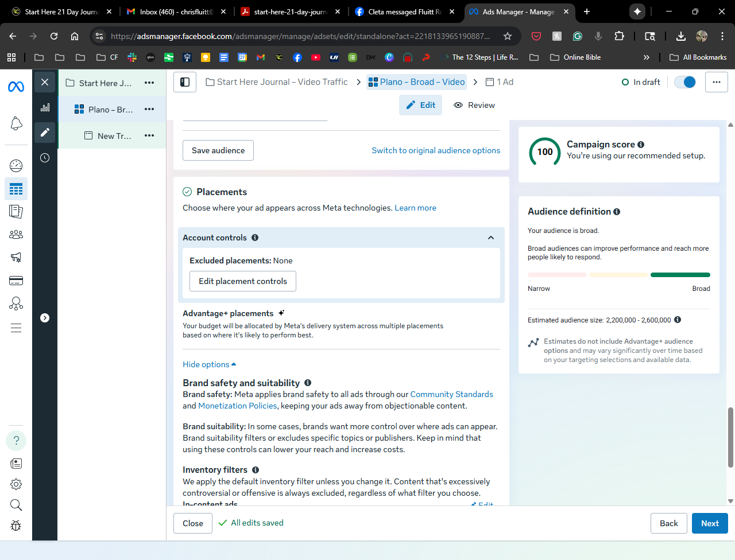Toggle the ad set on/off switch
The image size is (735, 560).
[685, 82]
